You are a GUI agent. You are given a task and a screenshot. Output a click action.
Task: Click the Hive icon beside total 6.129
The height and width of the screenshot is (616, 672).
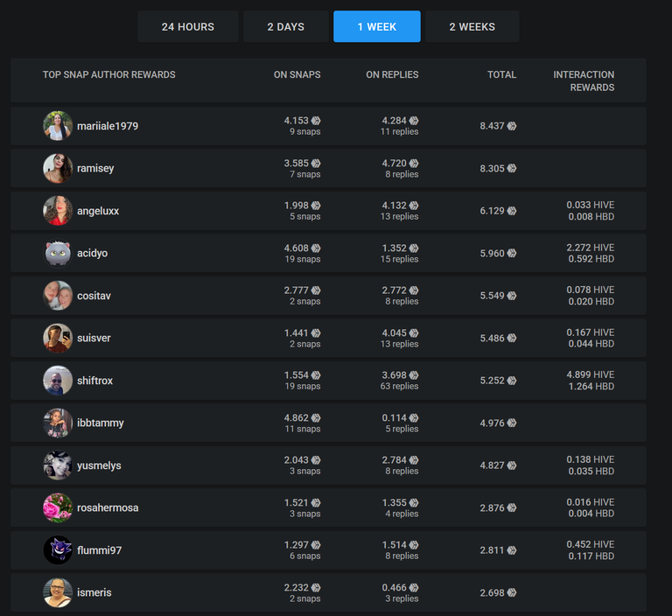512,211
